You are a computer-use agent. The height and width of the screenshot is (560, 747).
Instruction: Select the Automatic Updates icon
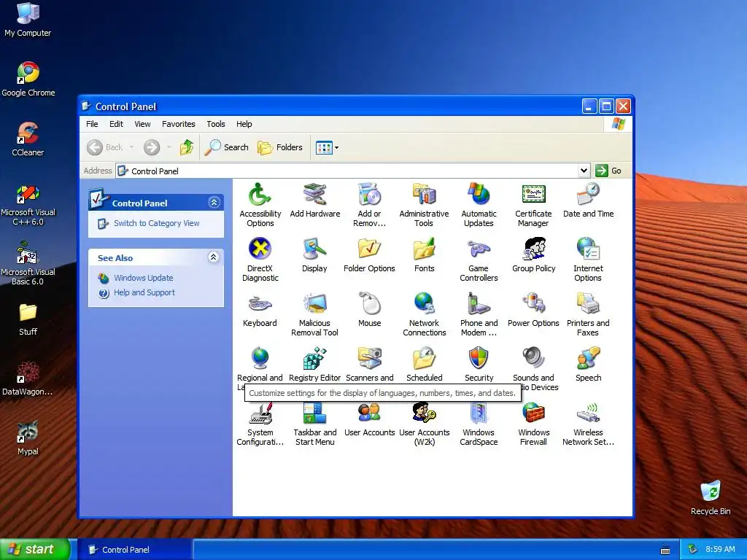coord(479,195)
